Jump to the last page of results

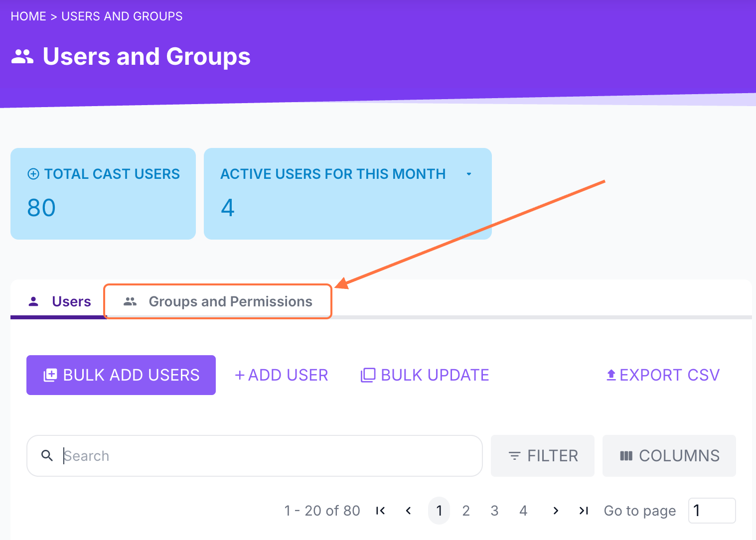pos(584,511)
